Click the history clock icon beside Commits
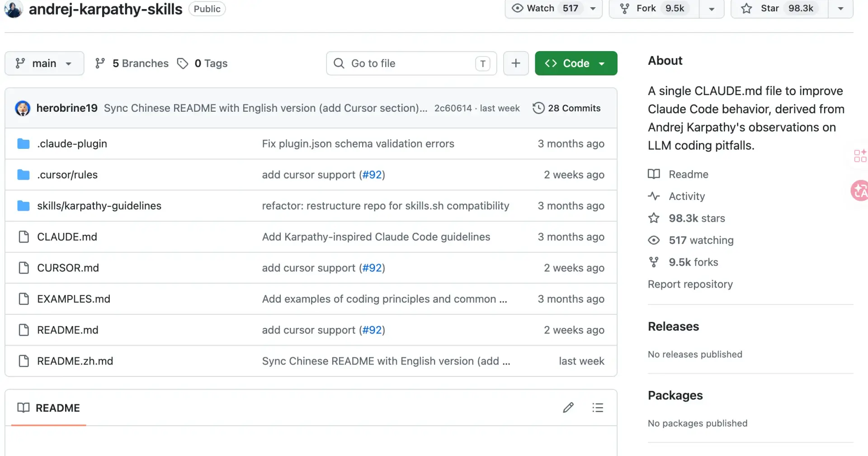 point(538,108)
